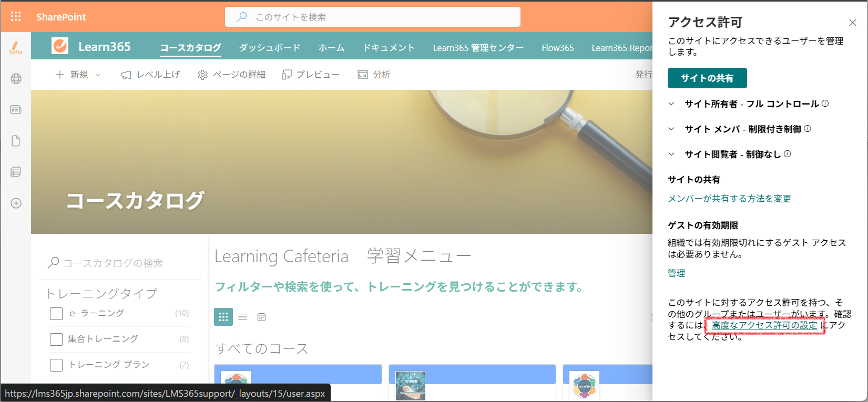Click info icon beside サイト所有者 - フル コントロール
The height and width of the screenshot is (402, 868).
[825, 104]
